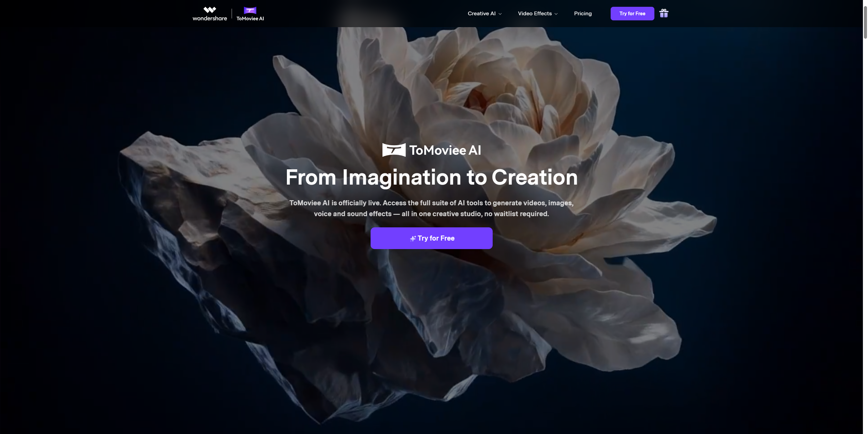This screenshot has width=868, height=434.
Task: Go to the Pricing page
Action: tap(583, 14)
